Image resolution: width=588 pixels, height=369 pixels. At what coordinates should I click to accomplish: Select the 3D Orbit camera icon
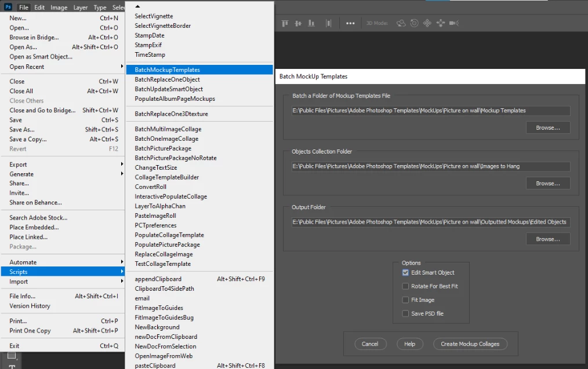401,23
